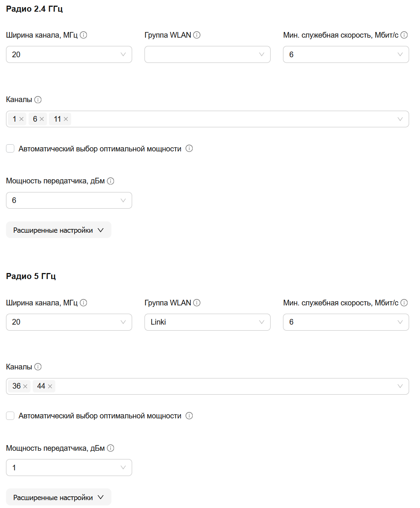Image resolution: width=420 pixels, height=508 pixels.
Task: Open Группа WLAN dropdown showing Linki
Action: click(207, 322)
